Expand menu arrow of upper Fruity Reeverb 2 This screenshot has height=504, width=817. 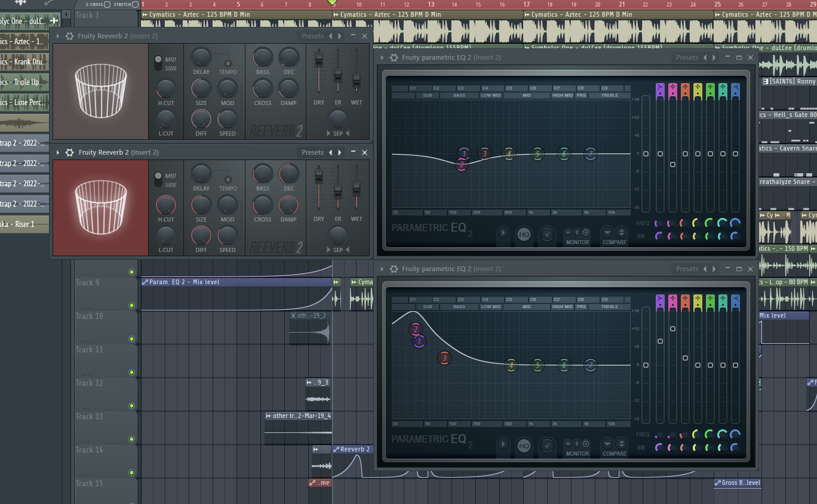pos(58,36)
